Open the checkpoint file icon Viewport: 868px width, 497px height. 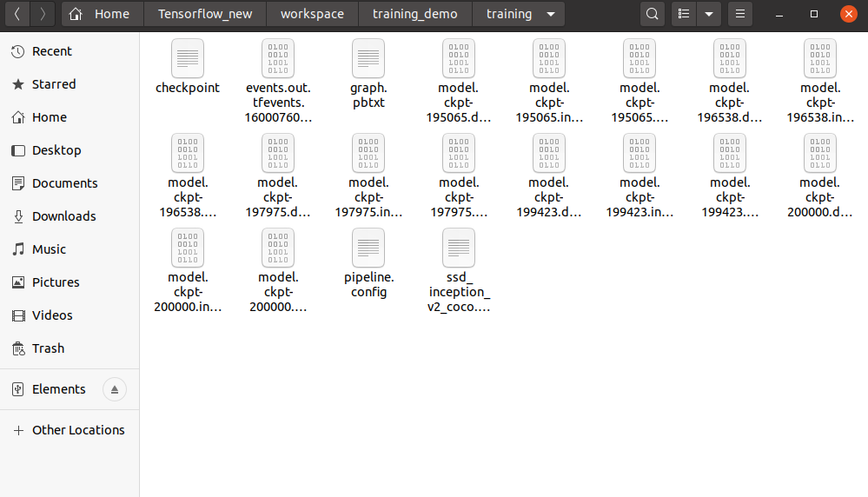pyautogui.click(x=188, y=59)
